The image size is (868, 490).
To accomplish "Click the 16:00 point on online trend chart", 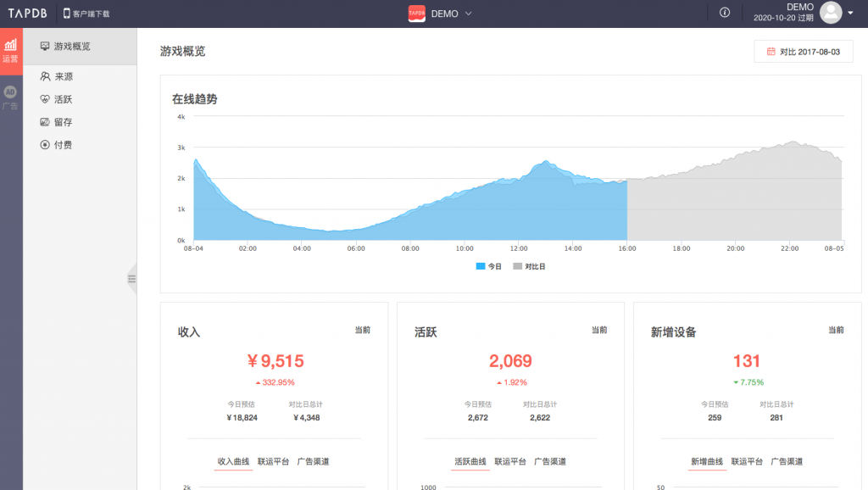I will [x=627, y=181].
